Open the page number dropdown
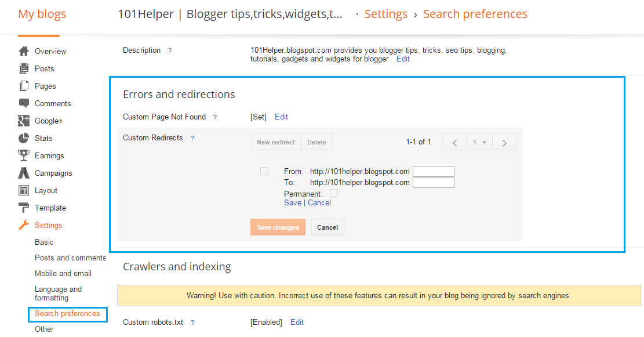The height and width of the screenshot is (337, 644). click(x=479, y=142)
